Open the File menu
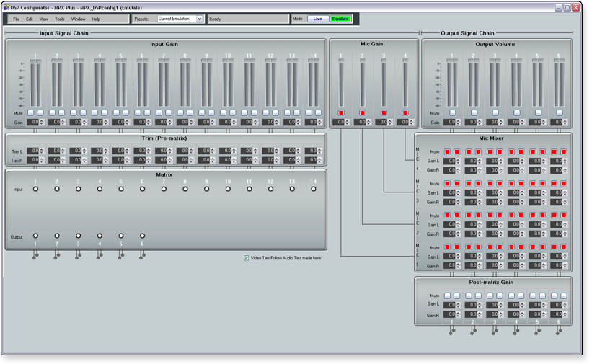 click(16, 19)
